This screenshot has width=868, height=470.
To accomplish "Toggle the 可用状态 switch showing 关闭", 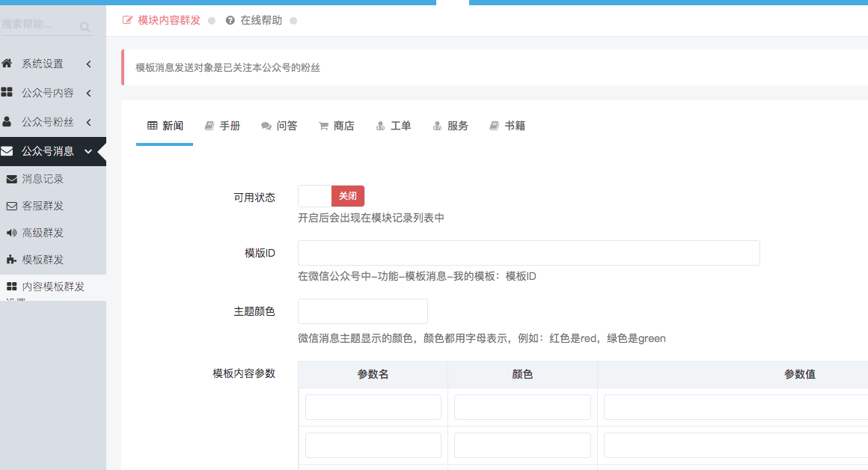I will tap(331, 196).
